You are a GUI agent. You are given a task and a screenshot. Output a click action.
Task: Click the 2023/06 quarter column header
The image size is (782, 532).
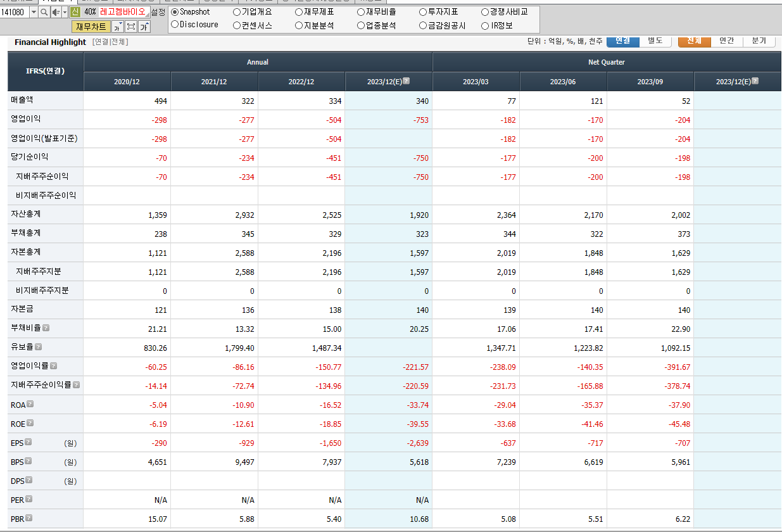tap(564, 82)
